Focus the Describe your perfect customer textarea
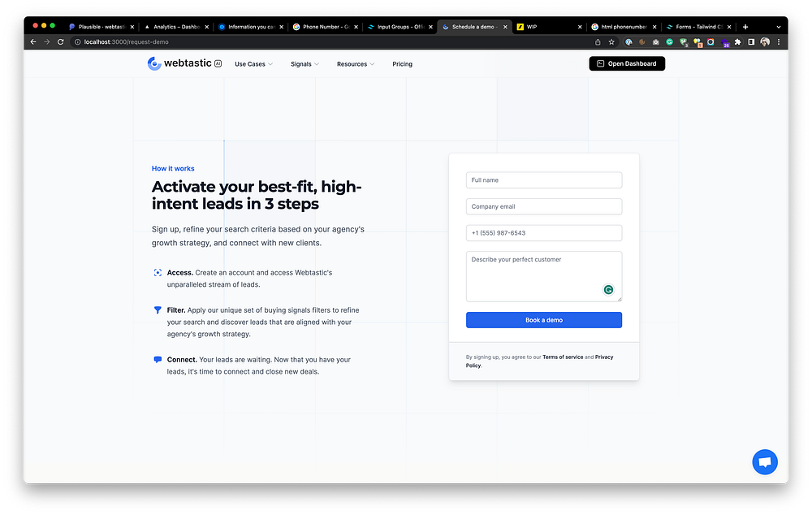The height and width of the screenshot is (515, 812). click(544, 277)
